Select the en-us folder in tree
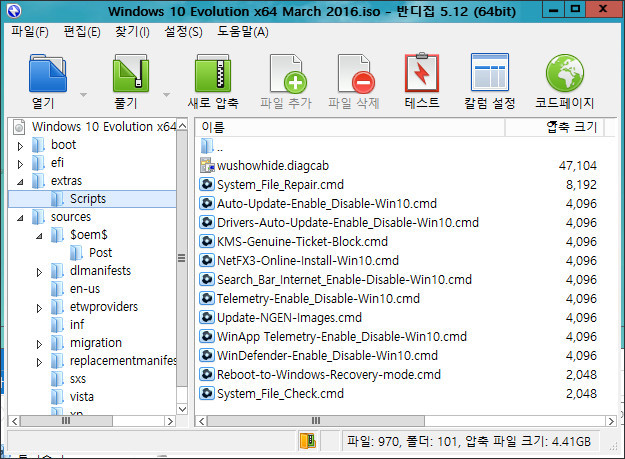The height and width of the screenshot is (459, 625). tap(85, 288)
